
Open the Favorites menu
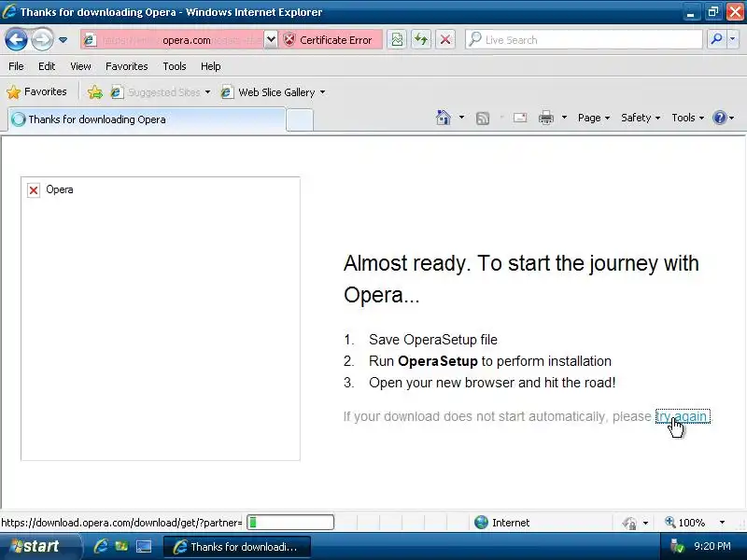point(127,66)
